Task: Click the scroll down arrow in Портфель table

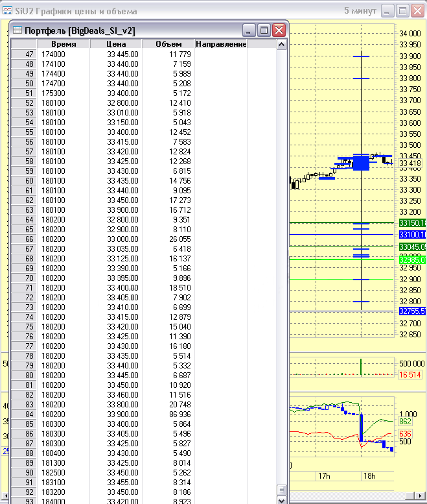Action: point(282,500)
